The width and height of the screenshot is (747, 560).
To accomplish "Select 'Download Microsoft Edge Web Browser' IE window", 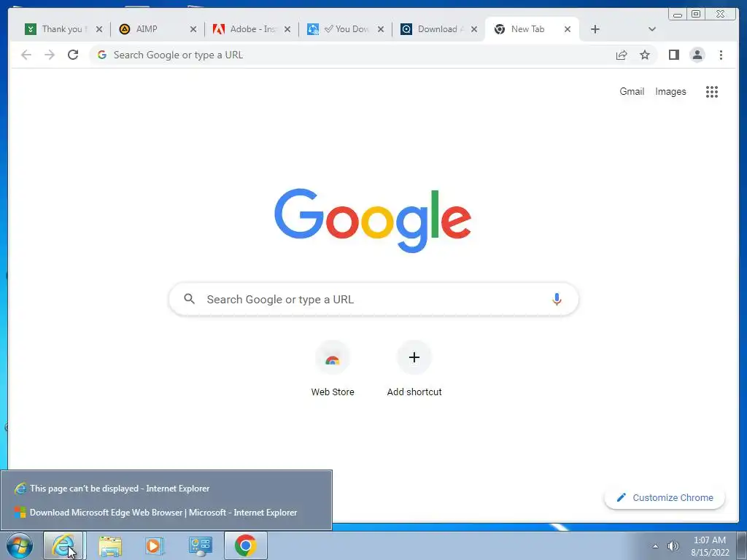I will (166, 513).
